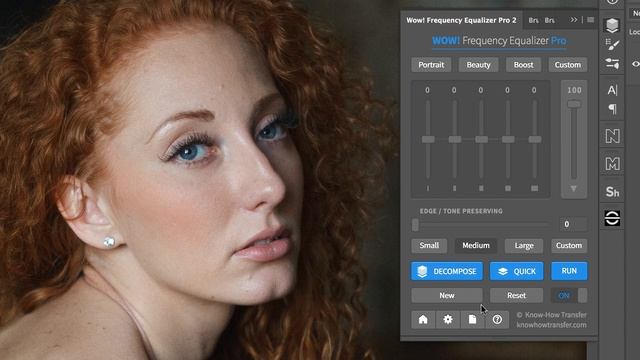This screenshot has height=360, width=640.
Task: Click the Edge / Tone Preserving slider handle
Action: coord(416,224)
